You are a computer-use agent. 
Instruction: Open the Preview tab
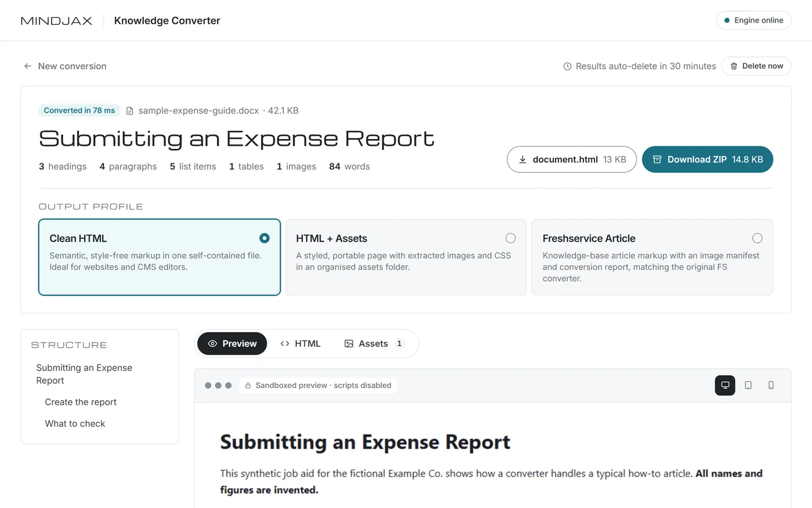[x=232, y=344]
